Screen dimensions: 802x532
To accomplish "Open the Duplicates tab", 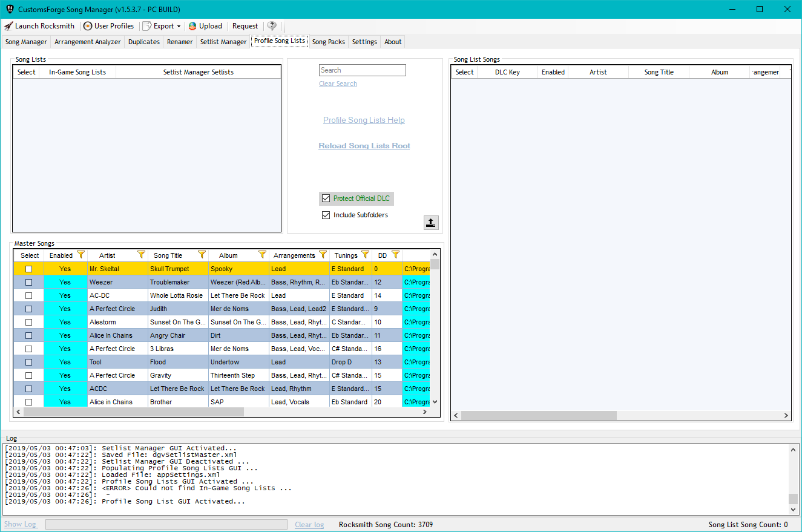I will click(143, 42).
